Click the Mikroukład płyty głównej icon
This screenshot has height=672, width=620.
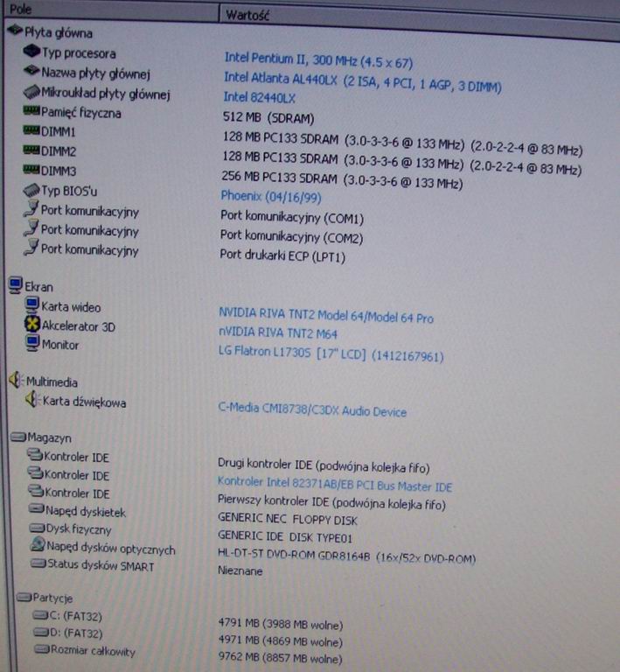tap(31, 91)
